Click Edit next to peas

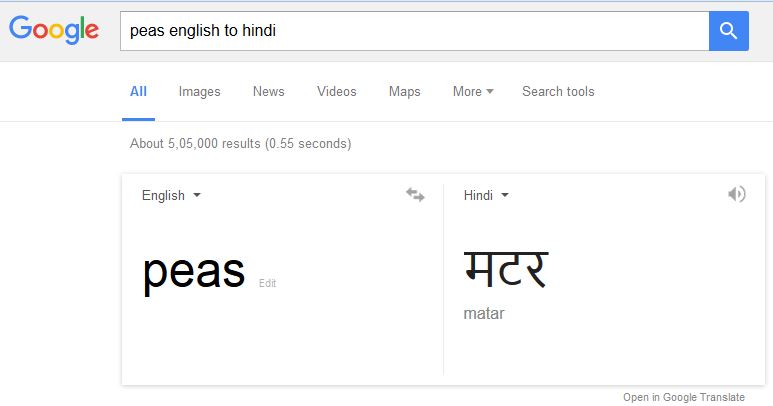click(x=268, y=283)
